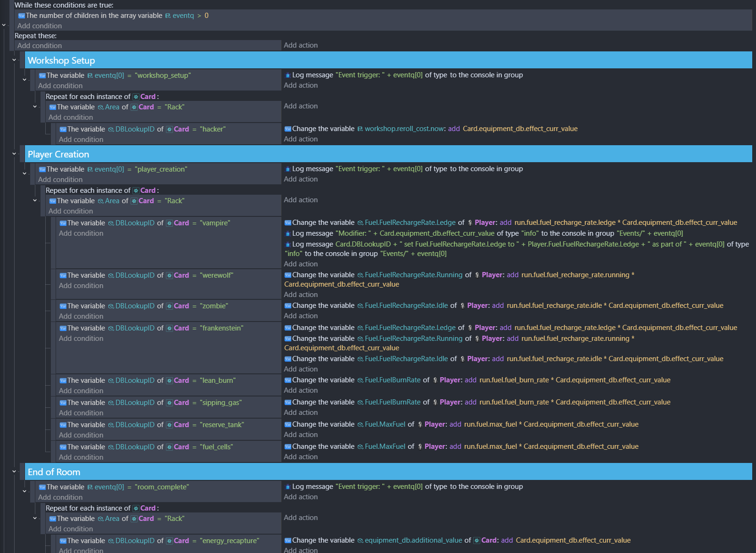Click the object variable icon before Fuel.FuelBurnRate for lean_burn
The width and height of the screenshot is (756, 553).
(360, 380)
